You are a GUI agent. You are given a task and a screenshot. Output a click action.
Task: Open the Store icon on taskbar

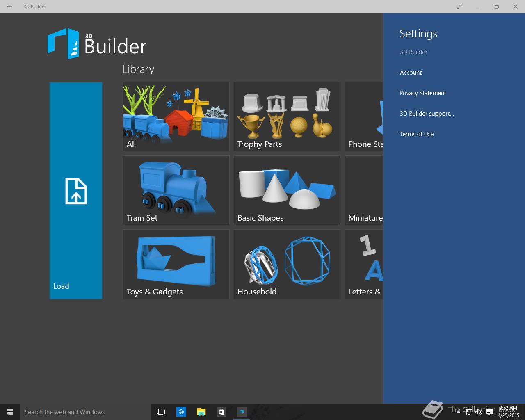[221, 412]
